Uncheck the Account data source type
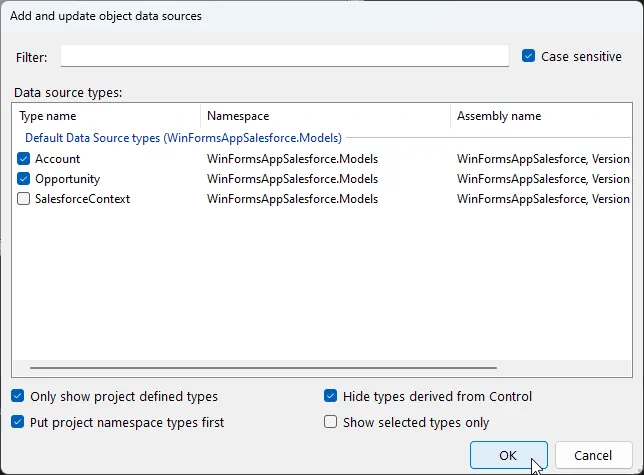 [23, 158]
